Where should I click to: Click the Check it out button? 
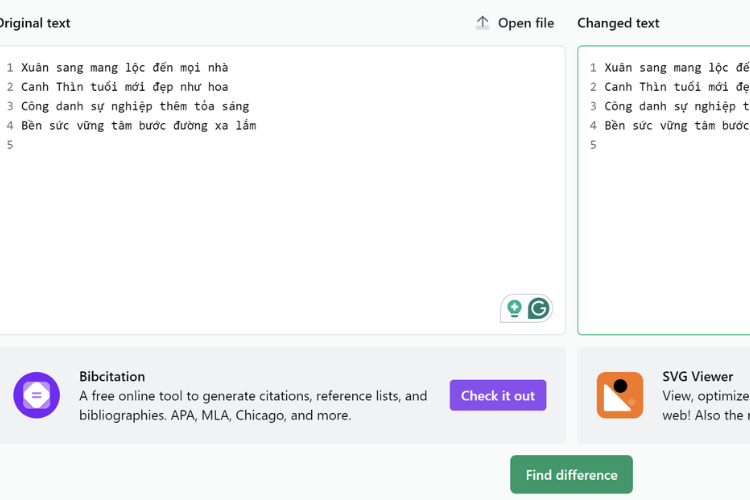pyautogui.click(x=497, y=395)
